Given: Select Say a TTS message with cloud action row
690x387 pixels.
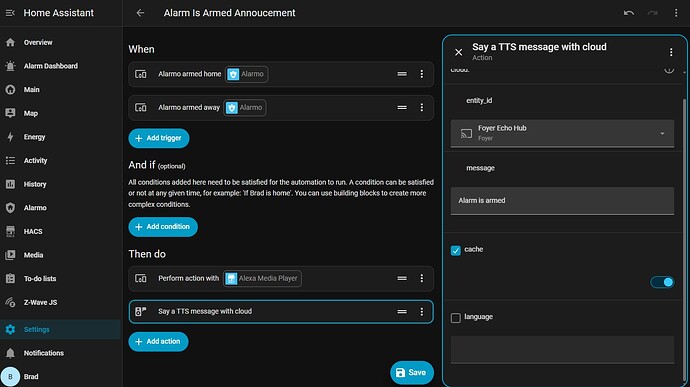Looking at the screenshot, I should tap(281, 312).
